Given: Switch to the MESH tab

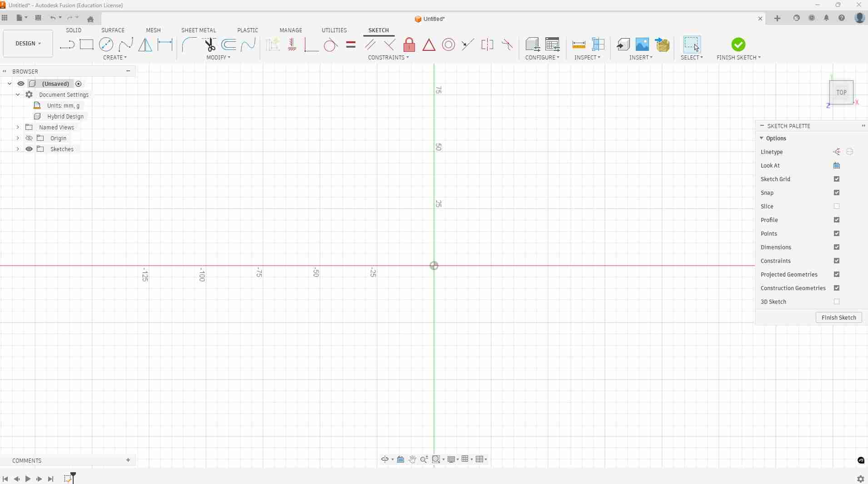Looking at the screenshot, I should [x=153, y=30].
